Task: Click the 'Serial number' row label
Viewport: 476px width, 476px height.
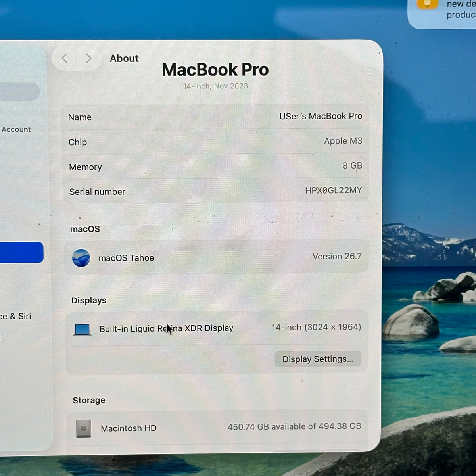Action: [x=97, y=192]
